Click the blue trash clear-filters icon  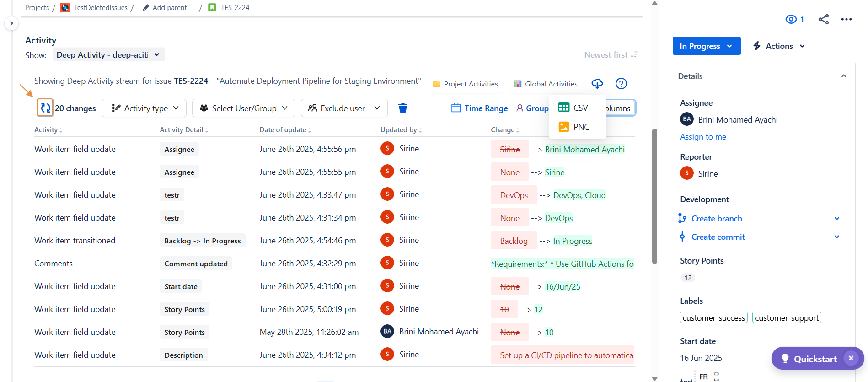click(402, 108)
